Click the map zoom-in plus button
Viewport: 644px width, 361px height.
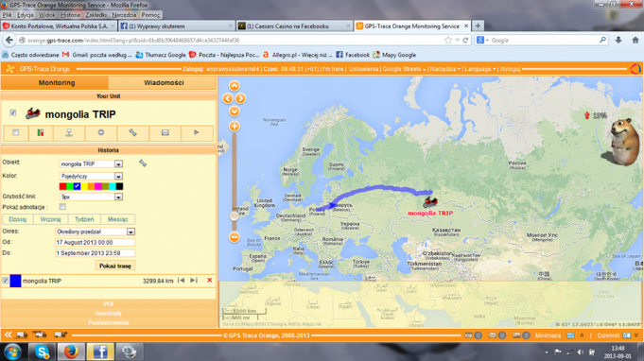[235, 127]
